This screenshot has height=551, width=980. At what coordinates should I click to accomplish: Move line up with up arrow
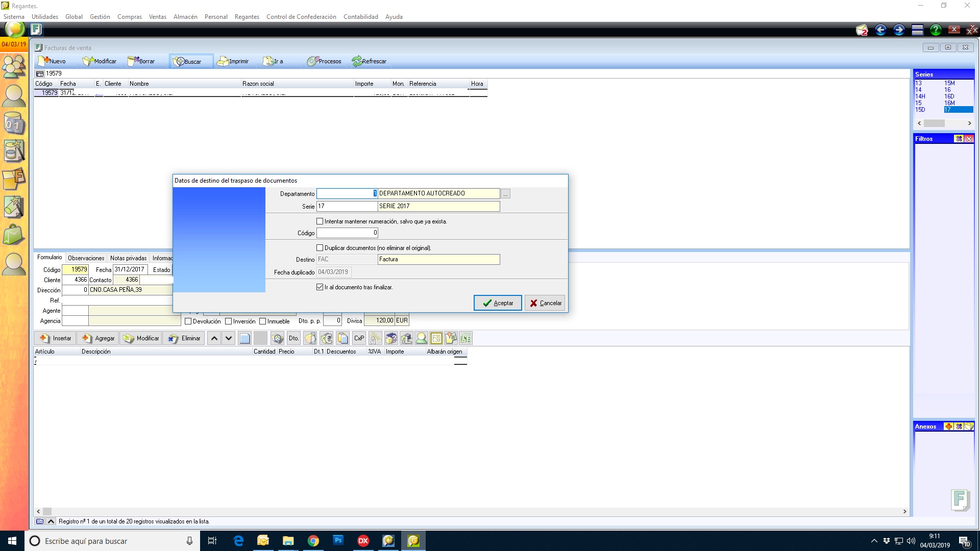click(x=214, y=338)
